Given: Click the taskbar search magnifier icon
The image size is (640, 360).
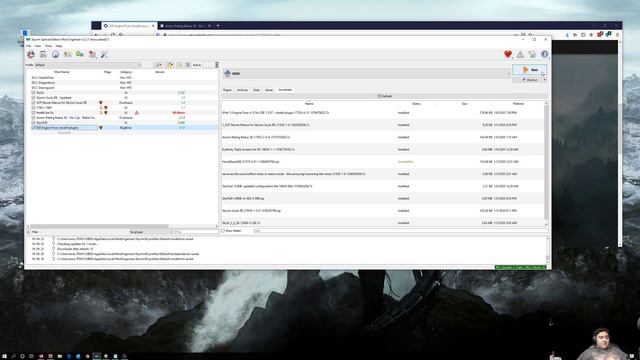Looking at the screenshot, I should pos(13,356).
